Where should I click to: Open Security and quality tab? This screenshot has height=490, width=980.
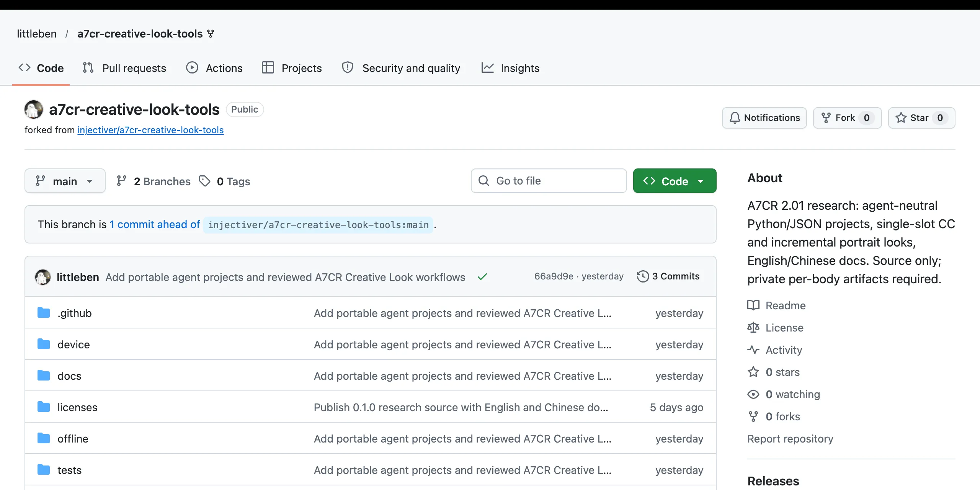click(401, 68)
